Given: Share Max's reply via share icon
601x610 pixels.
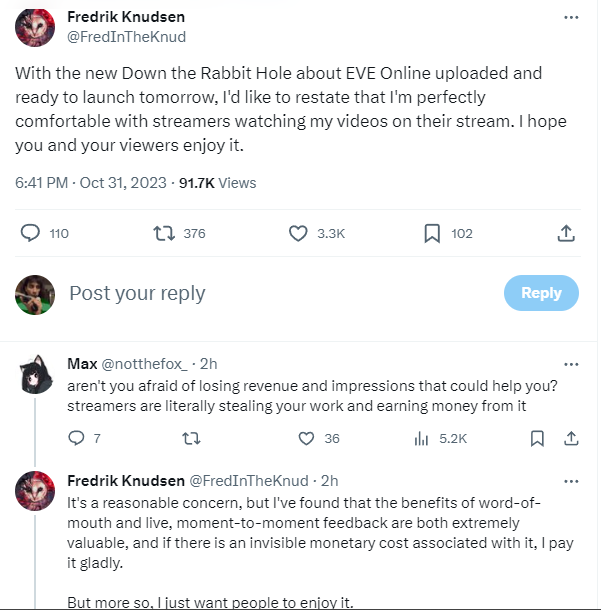Looking at the screenshot, I should 571,438.
